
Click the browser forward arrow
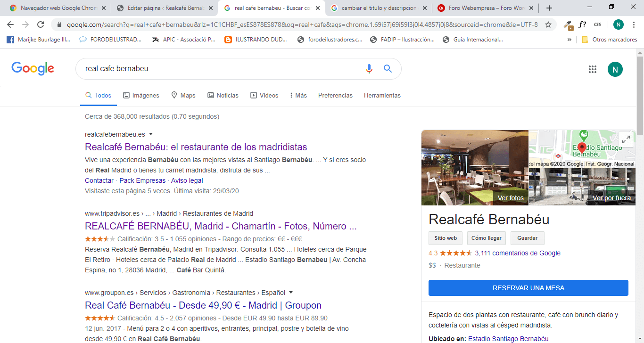pos(25,24)
